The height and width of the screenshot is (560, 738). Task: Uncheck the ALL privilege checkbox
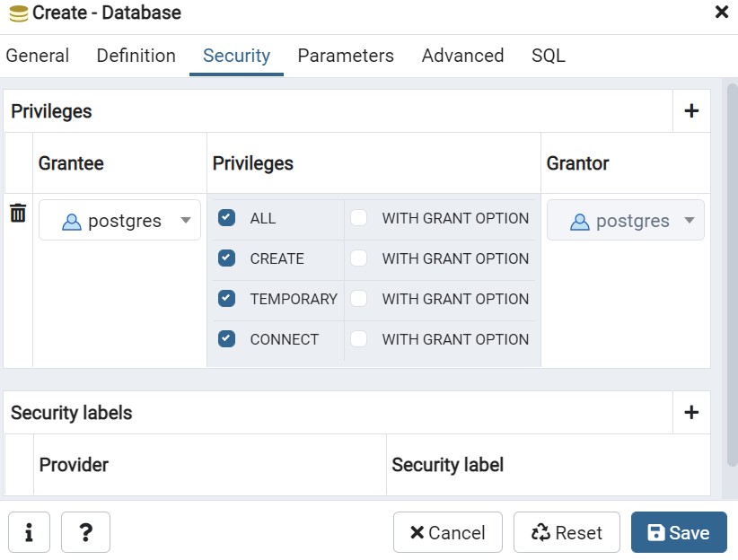click(x=227, y=218)
